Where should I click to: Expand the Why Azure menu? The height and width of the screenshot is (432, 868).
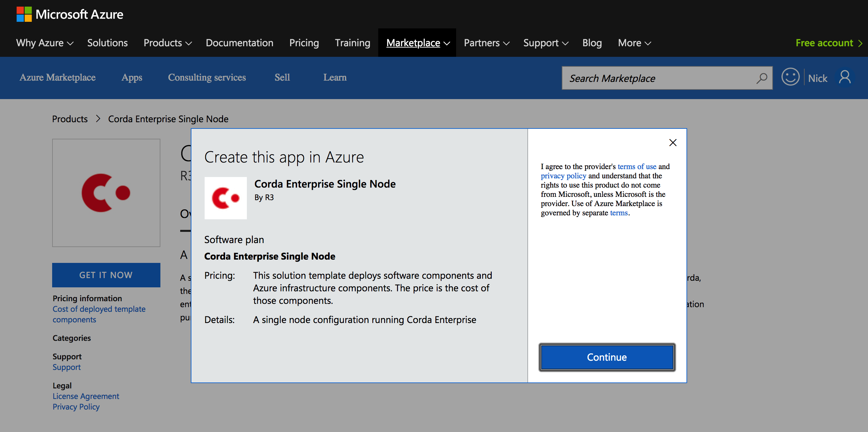click(45, 43)
